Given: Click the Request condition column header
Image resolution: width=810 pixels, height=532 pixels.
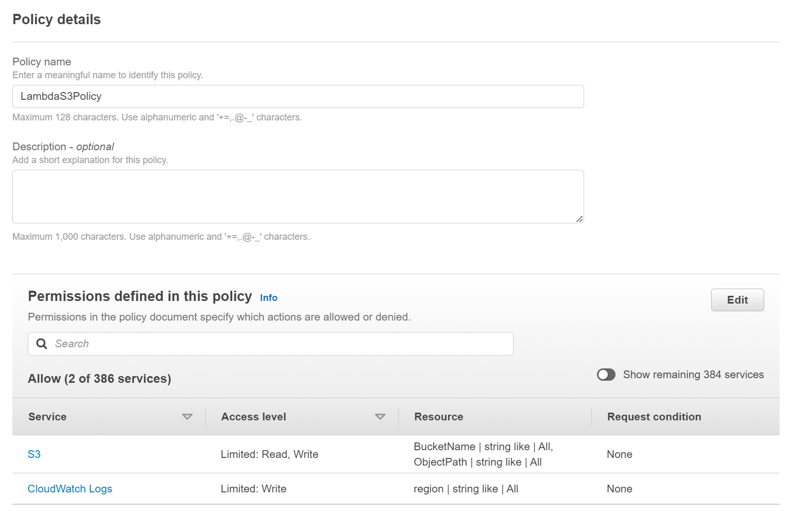Looking at the screenshot, I should (654, 417).
